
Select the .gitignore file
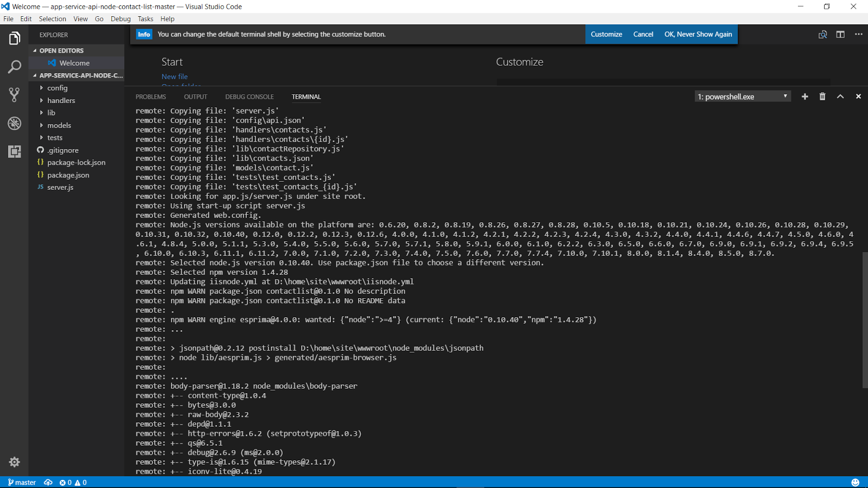point(76,150)
